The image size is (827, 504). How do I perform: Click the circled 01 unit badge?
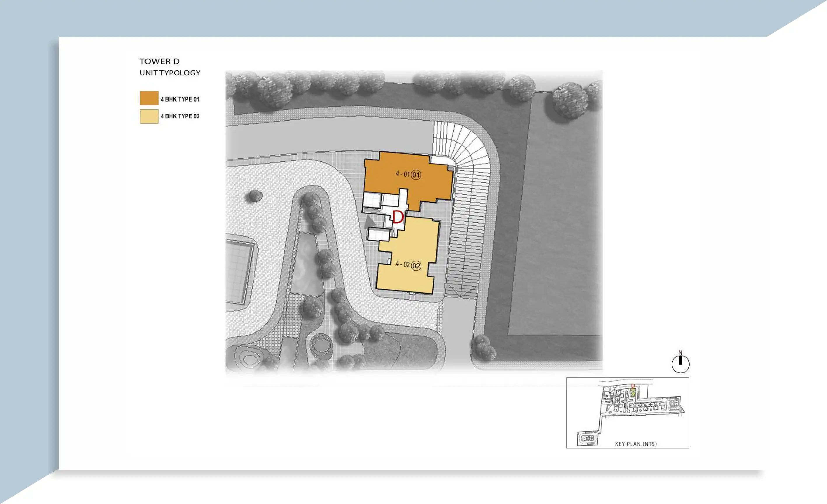coord(416,175)
